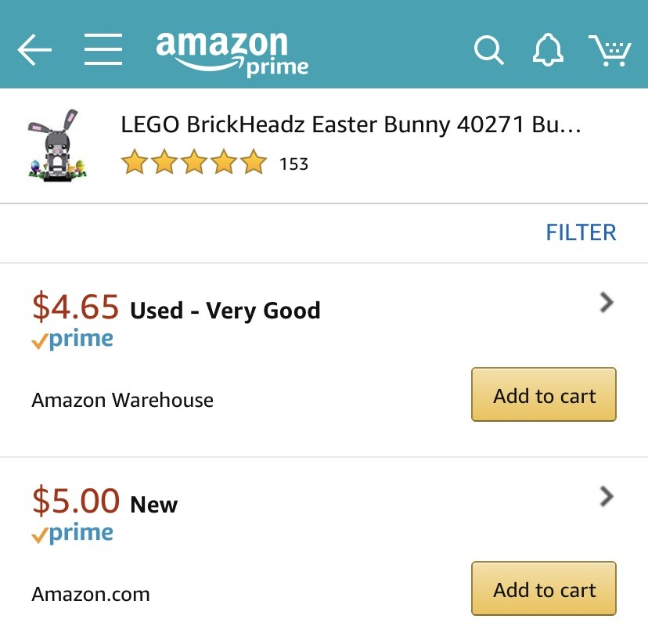Add the $4.65 used item to cart
The height and width of the screenshot is (644, 648).
coord(544,395)
